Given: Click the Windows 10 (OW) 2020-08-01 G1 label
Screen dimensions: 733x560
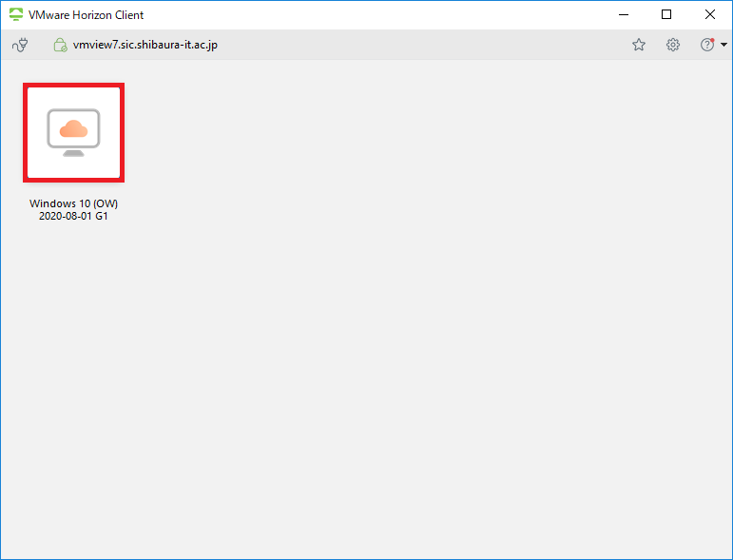Looking at the screenshot, I should 74,209.
